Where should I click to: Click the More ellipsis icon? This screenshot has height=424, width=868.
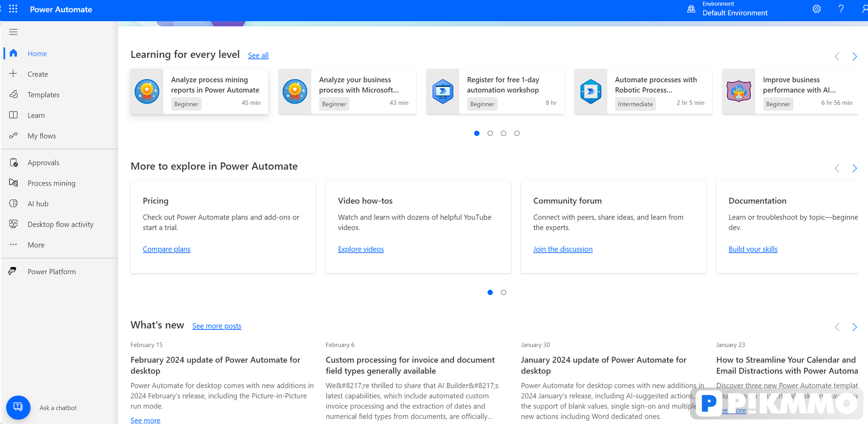[14, 244]
